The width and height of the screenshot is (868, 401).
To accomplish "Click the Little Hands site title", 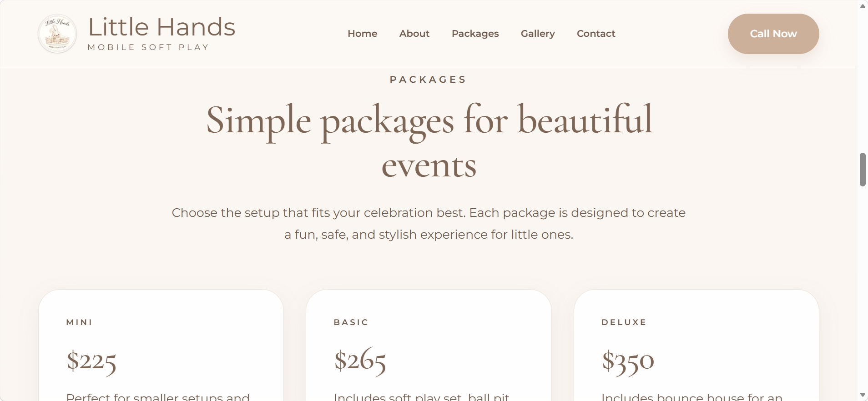I will click(161, 27).
